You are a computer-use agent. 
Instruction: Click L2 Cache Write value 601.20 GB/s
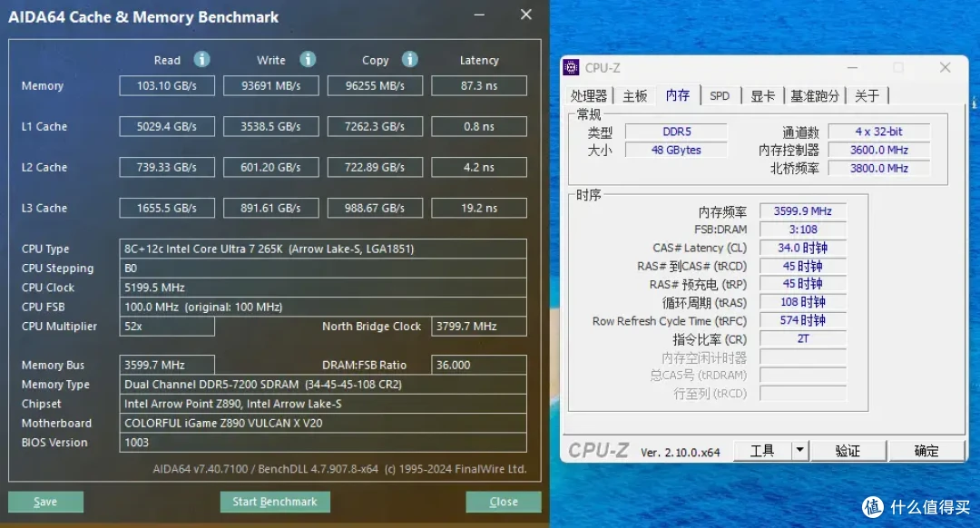click(x=271, y=168)
